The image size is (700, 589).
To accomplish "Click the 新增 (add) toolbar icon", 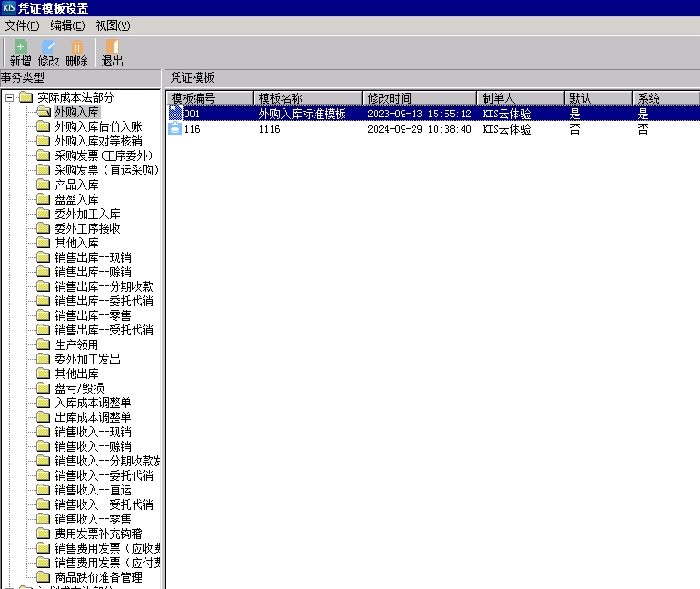I will 21,53.
